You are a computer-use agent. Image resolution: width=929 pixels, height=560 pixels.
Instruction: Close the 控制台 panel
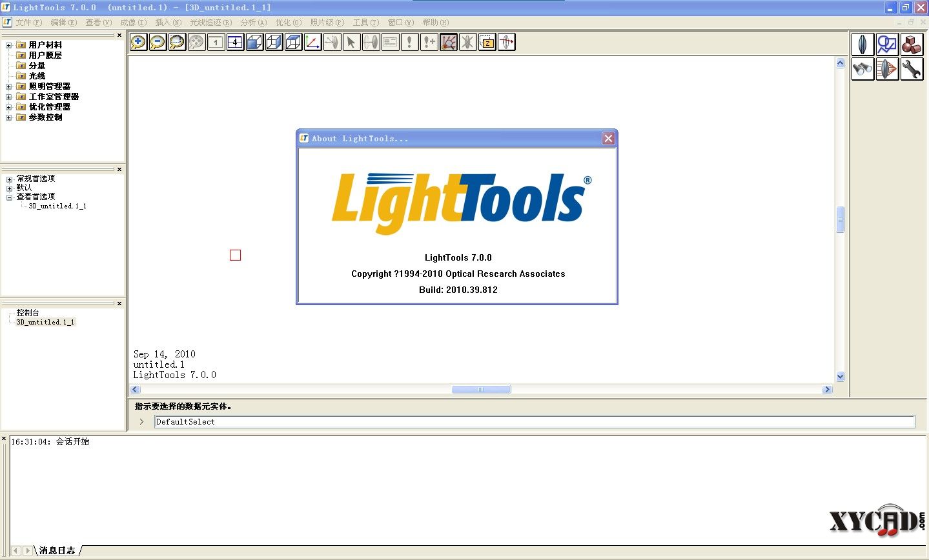pyautogui.click(x=119, y=304)
